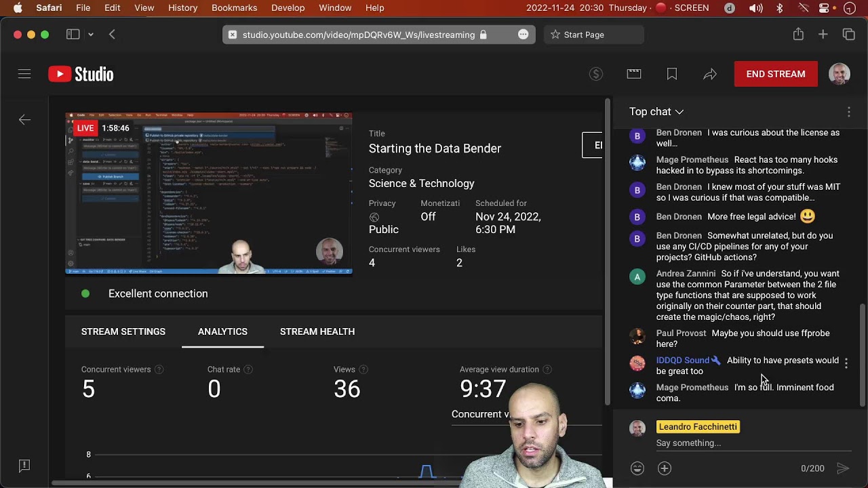Click Safari sidebar toggle icon
This screenshot has height=488, width=868.
coord(73,35)
